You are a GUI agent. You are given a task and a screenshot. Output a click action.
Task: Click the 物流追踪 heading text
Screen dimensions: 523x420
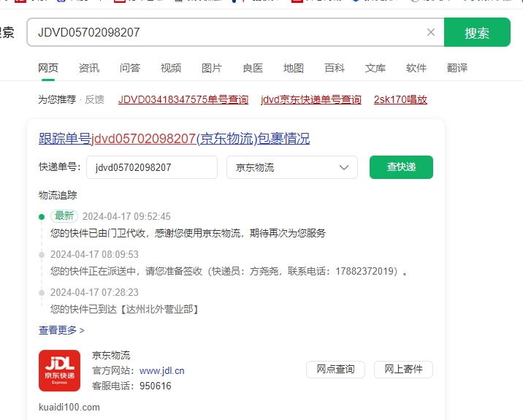pos(58,195)
